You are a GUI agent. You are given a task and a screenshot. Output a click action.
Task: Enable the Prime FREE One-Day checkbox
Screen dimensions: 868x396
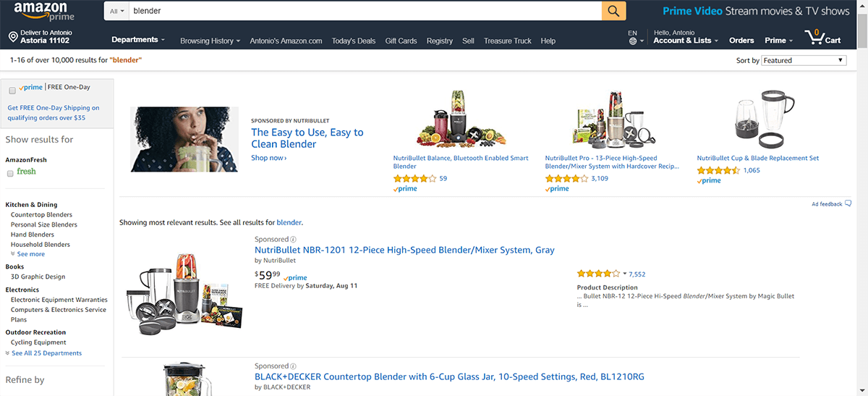click(x=12, y=90)
